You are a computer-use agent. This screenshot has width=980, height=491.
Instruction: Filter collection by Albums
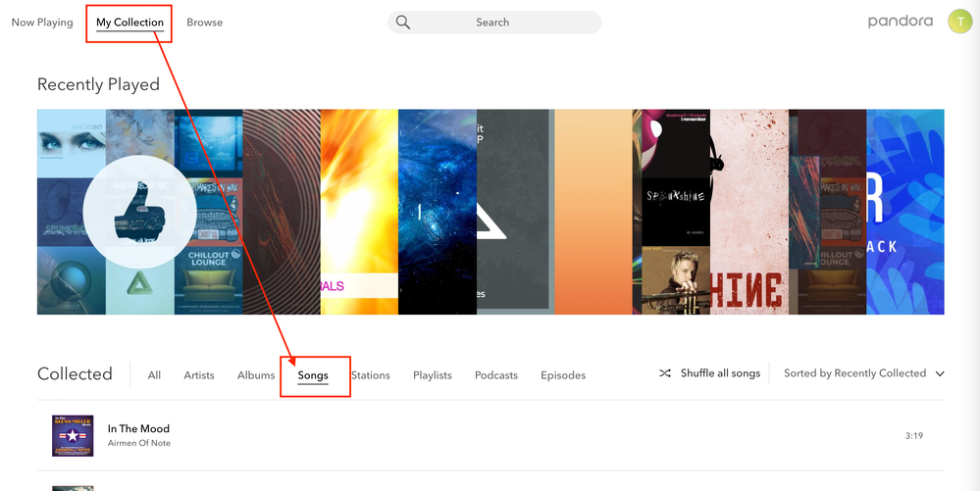pyautogui.click(x=256, y=375)
